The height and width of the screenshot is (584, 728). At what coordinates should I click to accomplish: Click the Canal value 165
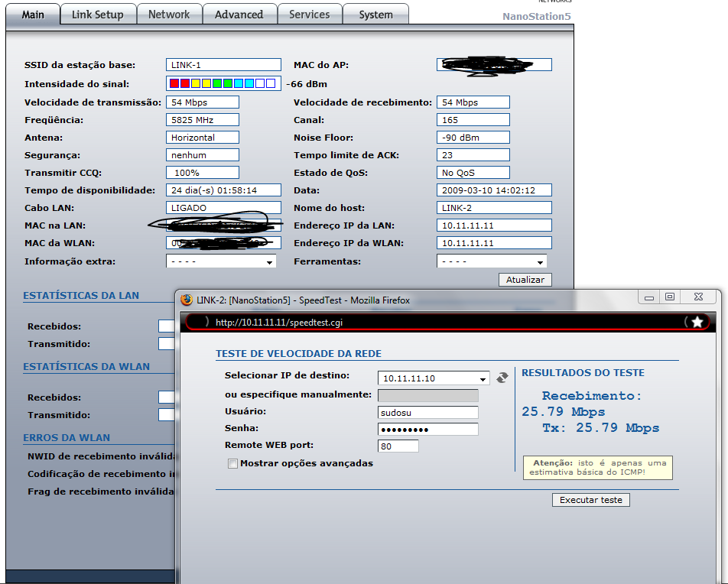click(x=473, y=120)
